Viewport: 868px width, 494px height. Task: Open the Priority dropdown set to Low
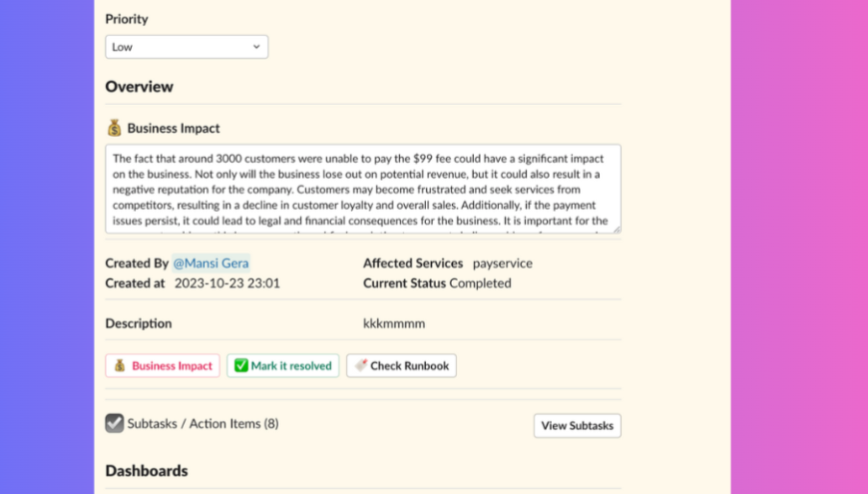[186, 47]
